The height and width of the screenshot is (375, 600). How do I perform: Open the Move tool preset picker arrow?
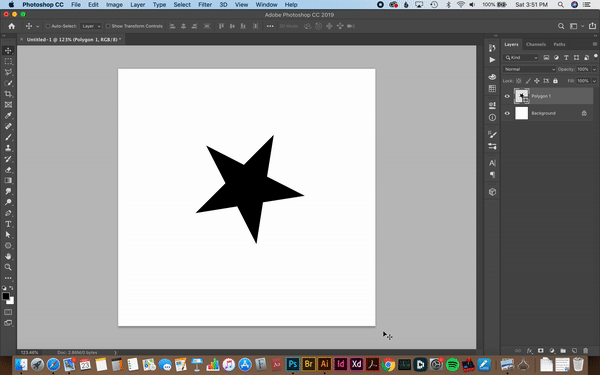(38, 26)
